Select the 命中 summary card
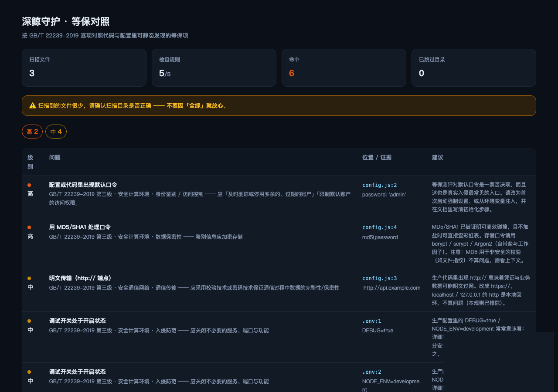This screenshot has width=558, height=392. tap(344, 68)
